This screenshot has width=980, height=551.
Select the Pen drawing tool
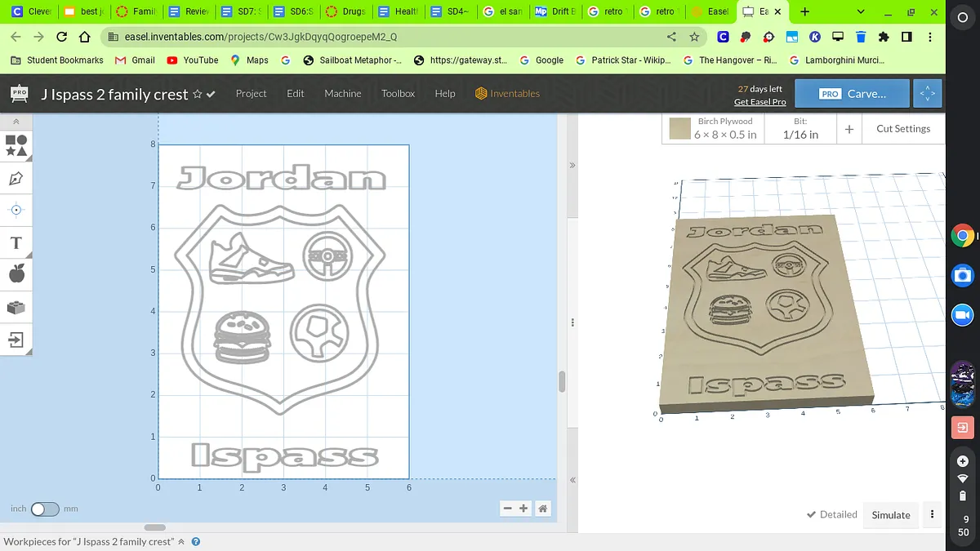tap(16, 178)
